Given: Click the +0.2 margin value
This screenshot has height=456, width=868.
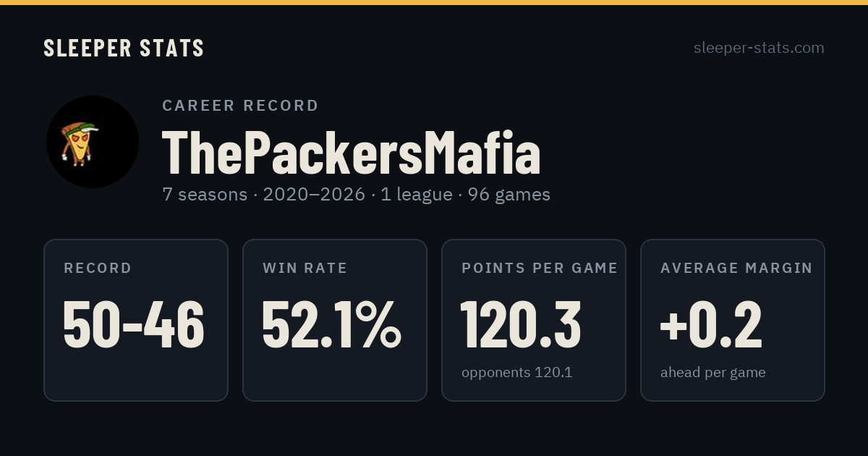Looking at the screenshot, I should [711, 324].
